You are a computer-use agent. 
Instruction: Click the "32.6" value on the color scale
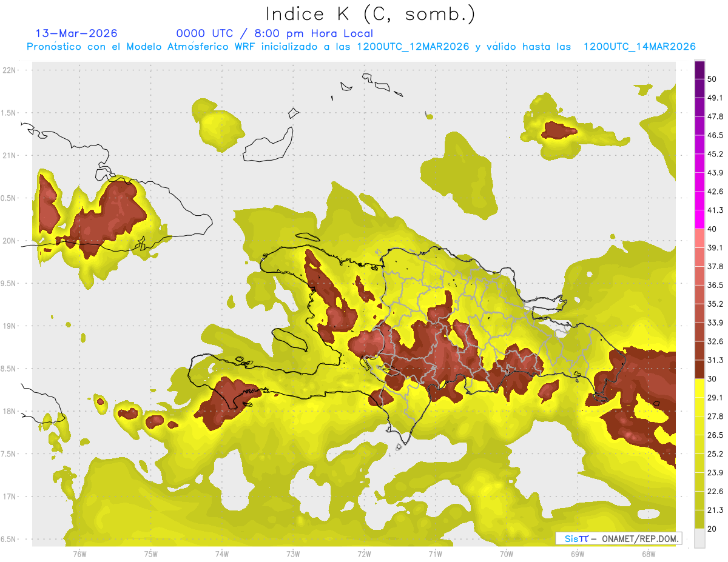pyautogui.click(x=715, y=341)
